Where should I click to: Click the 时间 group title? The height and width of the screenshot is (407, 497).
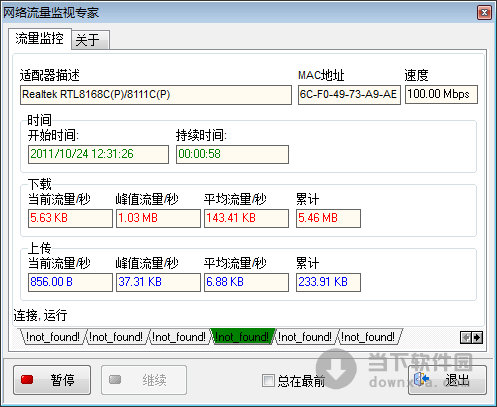click(40, 120)
